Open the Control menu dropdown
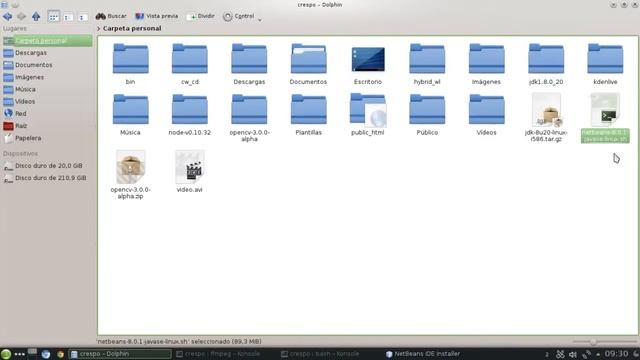 pos(242,16)
